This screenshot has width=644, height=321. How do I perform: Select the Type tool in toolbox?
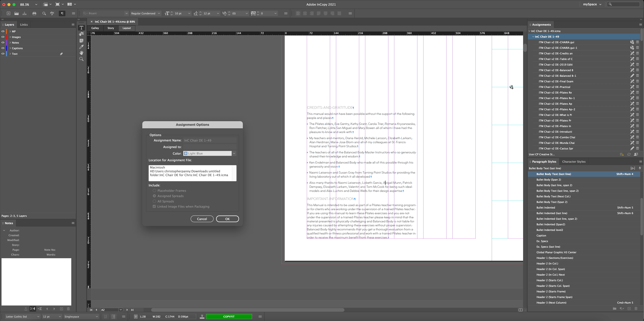[81, 28]
